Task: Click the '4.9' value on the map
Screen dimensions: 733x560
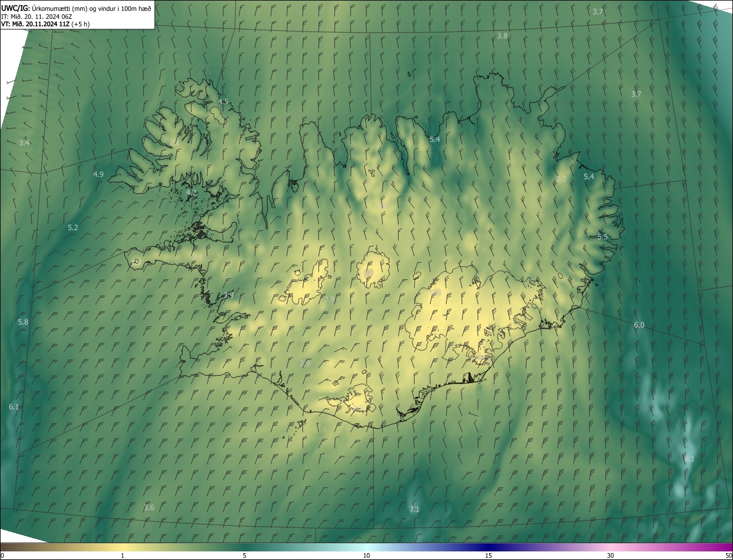Action: click(x=98, y=174)
